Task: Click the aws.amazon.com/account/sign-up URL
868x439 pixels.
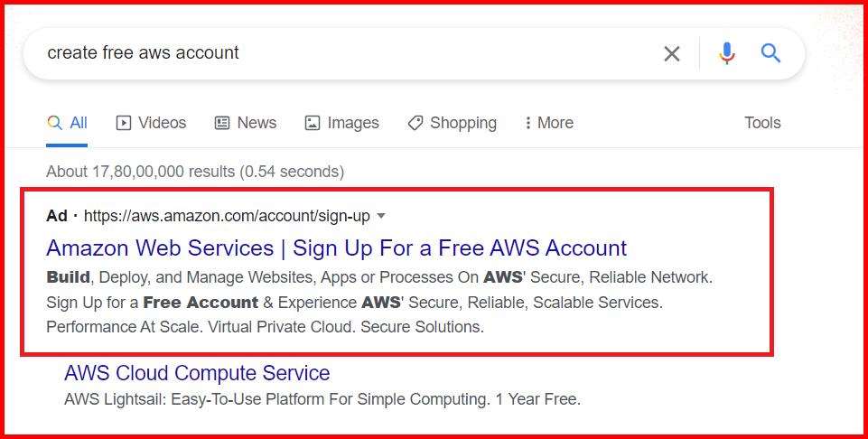Action: click(227, 216)
